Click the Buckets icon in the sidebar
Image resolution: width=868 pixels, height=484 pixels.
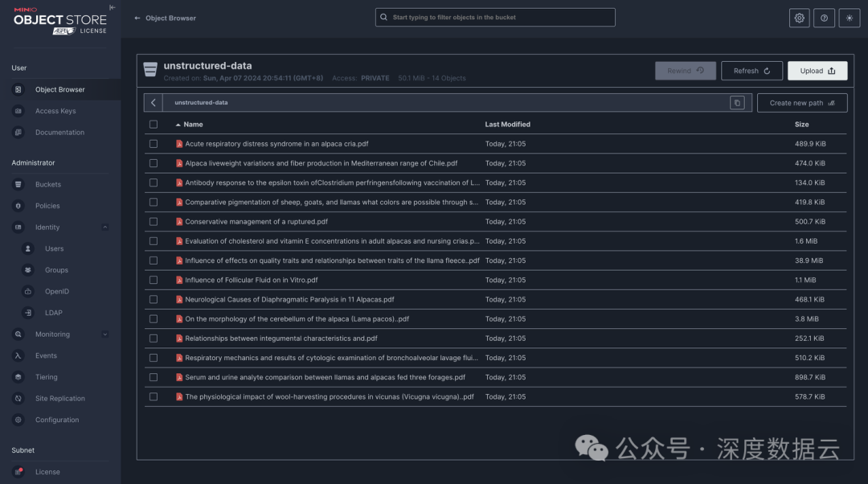click(18, 184)
